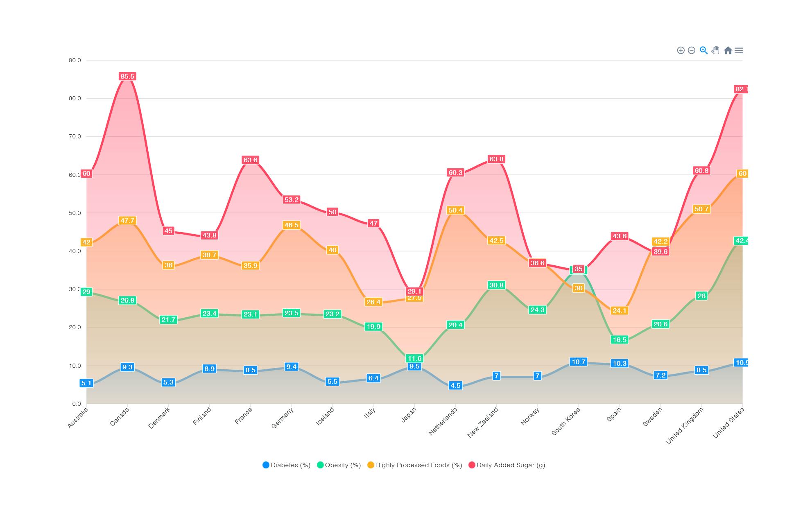
Task: Open the chart hamburger menu
Action: (x=739, y=50)
